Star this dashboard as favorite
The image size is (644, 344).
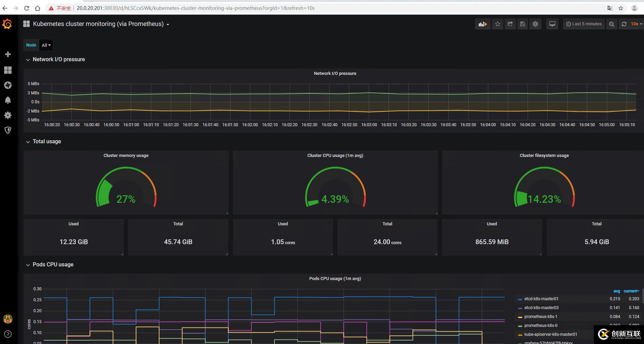coord(498,24)
